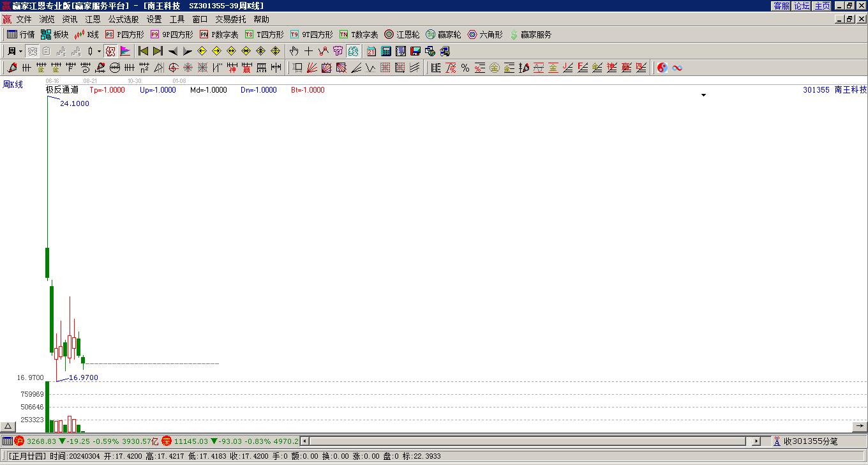Toggle the highlighted green chart button
The height and width of the screenshot is (465, 868).
(x=353, y=51)
